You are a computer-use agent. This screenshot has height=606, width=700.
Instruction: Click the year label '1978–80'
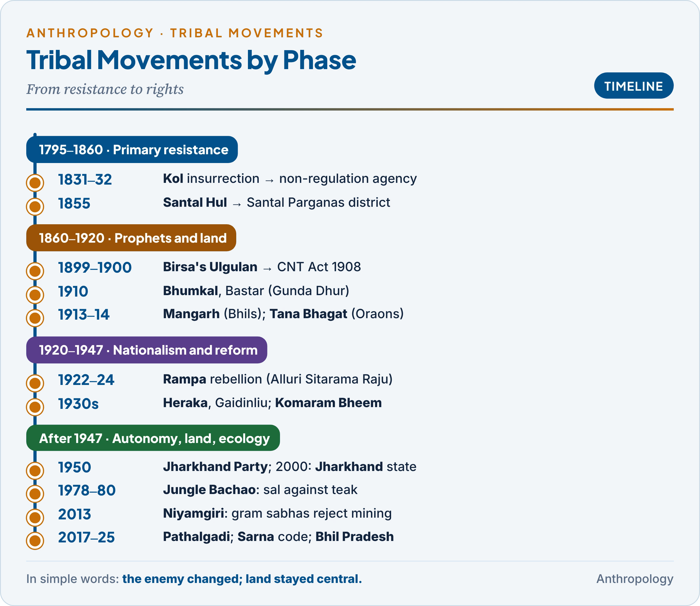pos(87,491)
